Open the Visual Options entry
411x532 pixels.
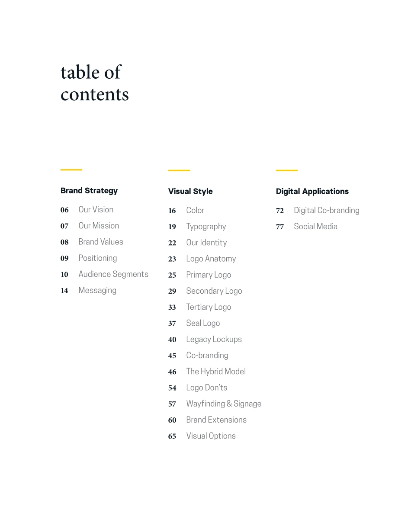(x=211, y=436)
